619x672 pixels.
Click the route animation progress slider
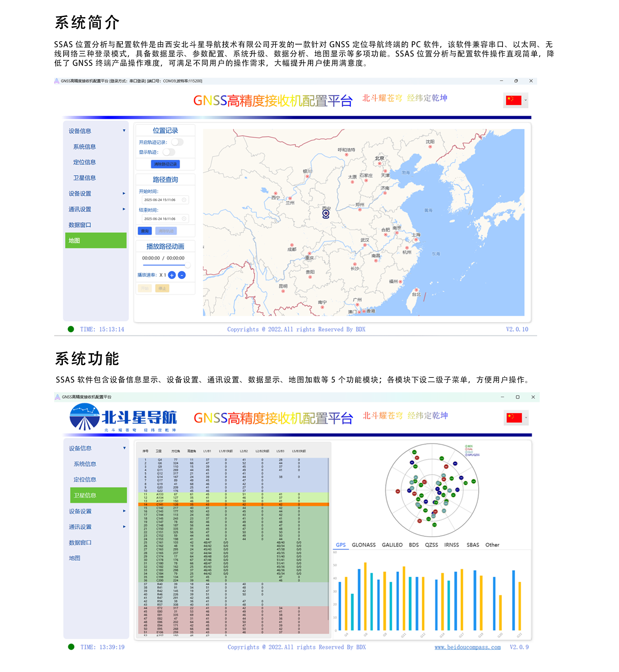[x=166, y=266]
